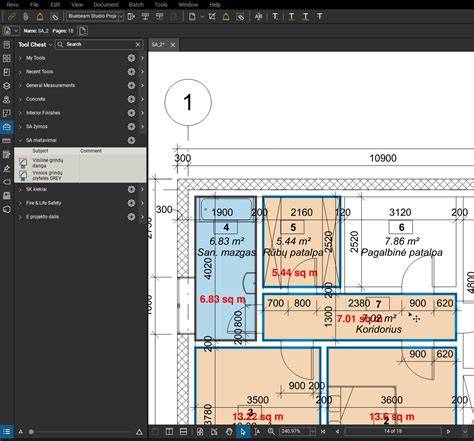Viewport: 474px width, 441px height.
Task: Click the magnifier icon in Tool Chest search
Action: [60, 44]
